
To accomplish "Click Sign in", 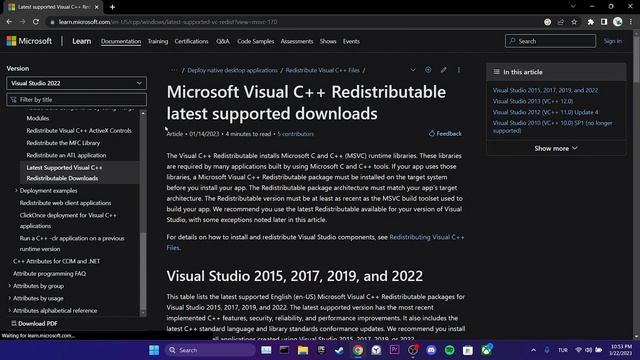I will pos(613,41).
